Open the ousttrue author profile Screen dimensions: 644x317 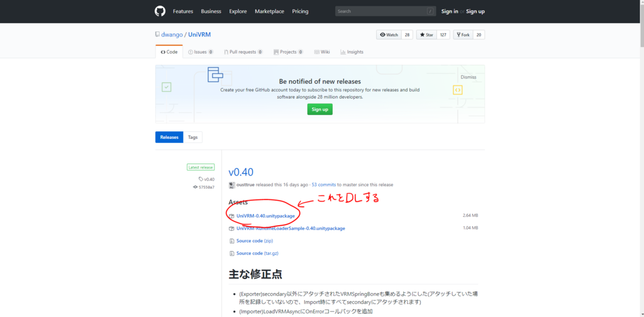click(x=246, y=185)
